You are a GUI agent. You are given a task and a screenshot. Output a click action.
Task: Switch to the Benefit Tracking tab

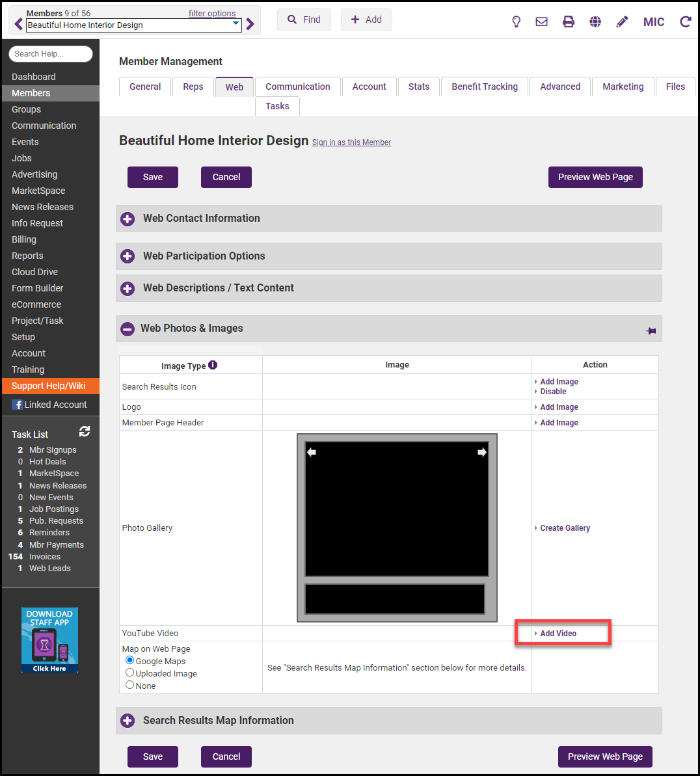[485, 87]
